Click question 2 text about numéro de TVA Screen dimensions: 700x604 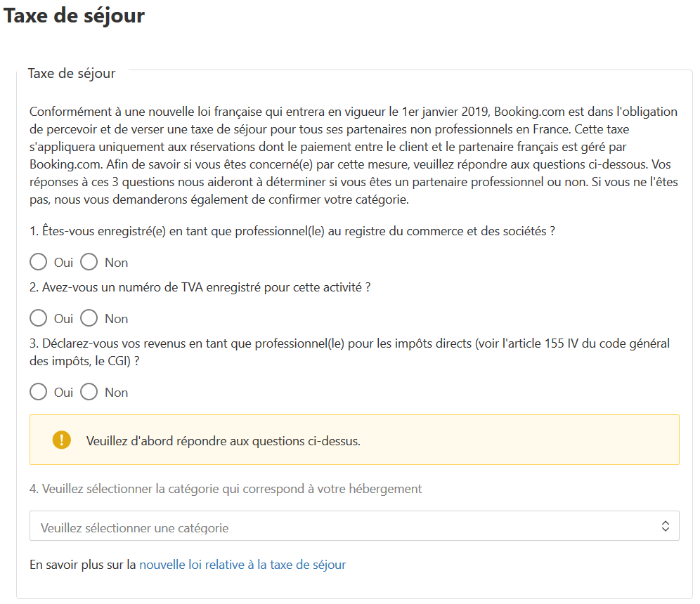pyautogui.click(x=200, y=287)
